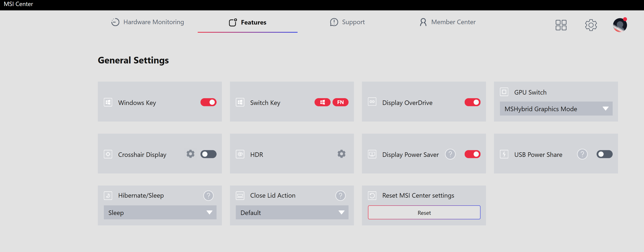This screenshot has height=252, width=644.
Task: Show Hibernate/Sleep help info
Action: pos(208,196)
